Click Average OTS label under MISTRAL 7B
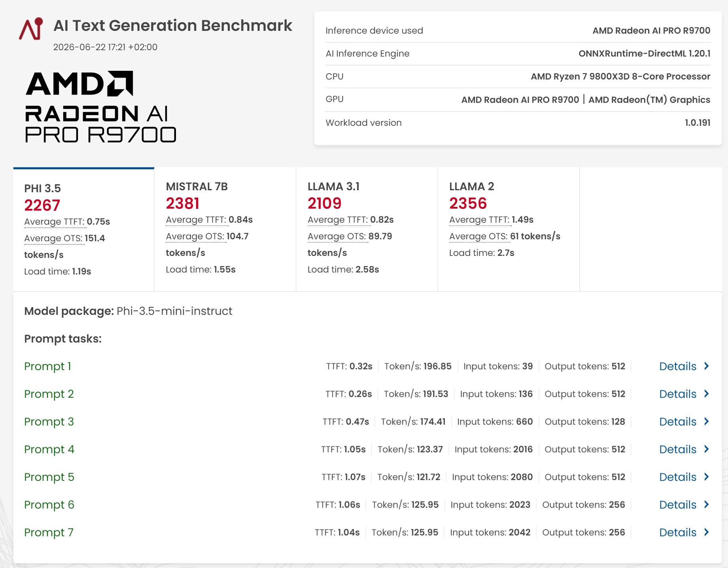 coord(195,236)
